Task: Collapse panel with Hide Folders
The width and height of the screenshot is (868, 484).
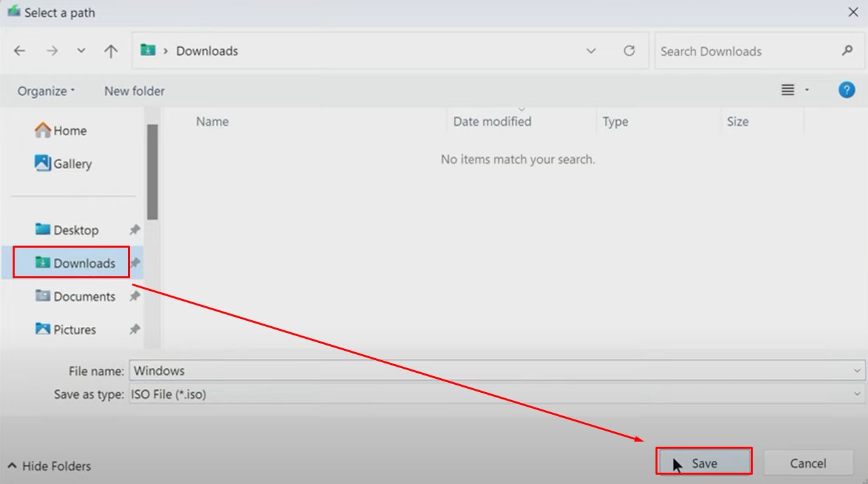Action: click(x=49, y=466)
